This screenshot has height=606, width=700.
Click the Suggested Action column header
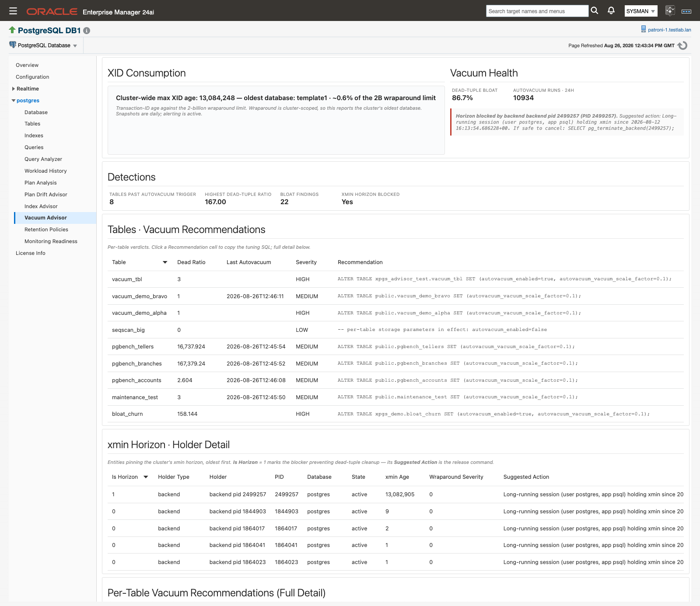[x=526, y=477]
